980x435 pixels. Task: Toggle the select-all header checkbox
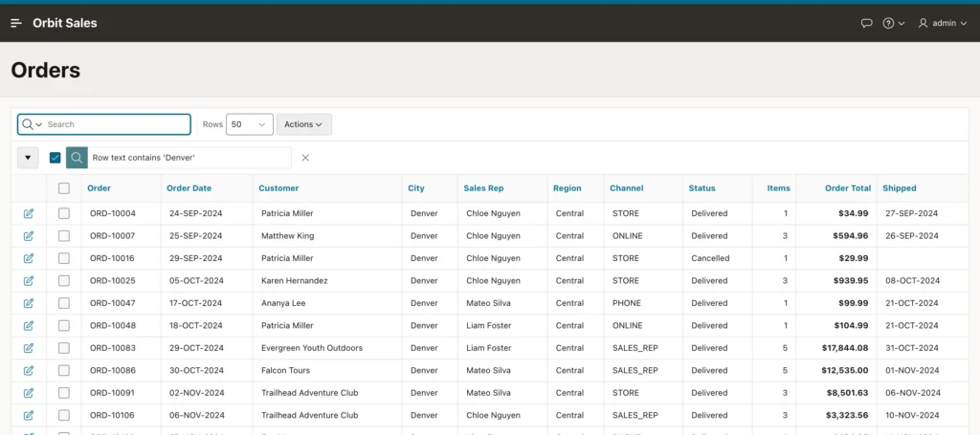tap(64, 187)
